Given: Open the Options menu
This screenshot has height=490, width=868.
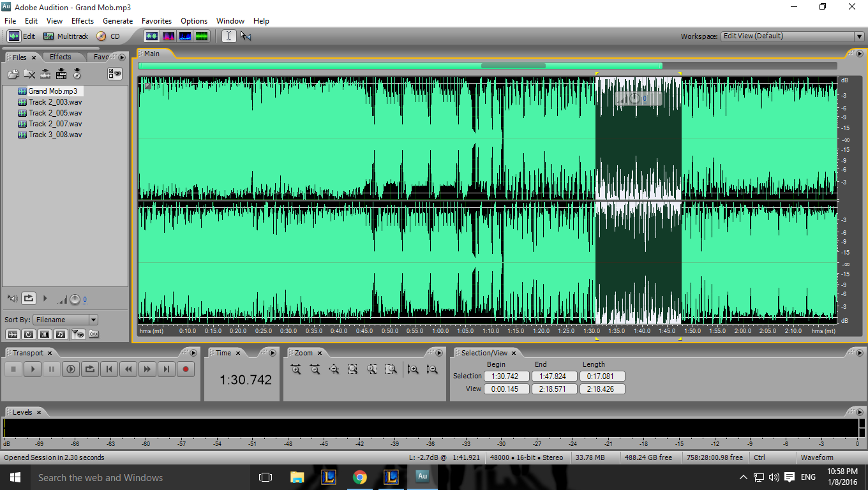Looking at the screenshot, I should (194, 21).
